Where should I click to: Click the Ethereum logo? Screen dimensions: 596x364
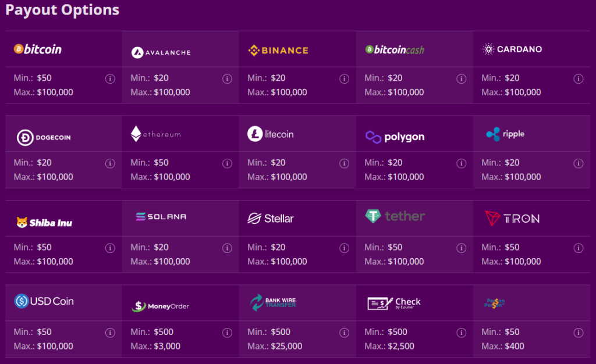156,134
